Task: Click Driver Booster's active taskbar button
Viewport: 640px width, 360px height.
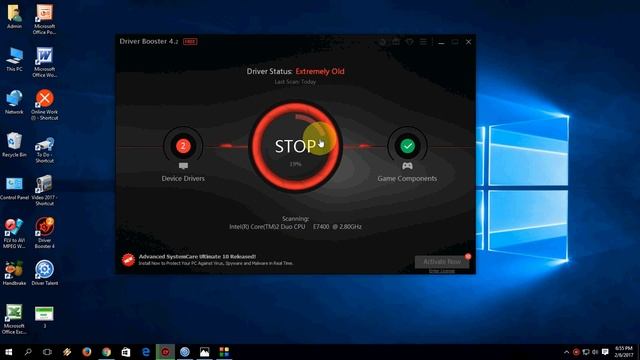Action: click(165, 352)
